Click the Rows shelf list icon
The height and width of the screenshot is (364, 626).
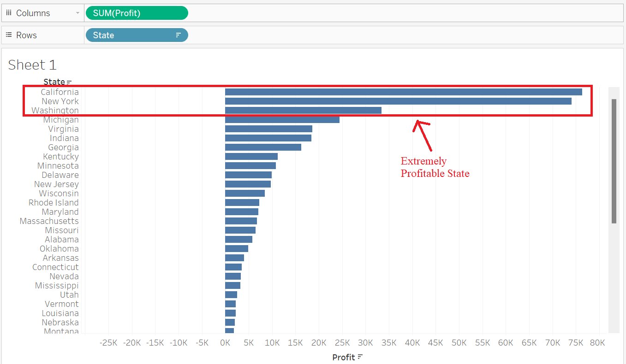[x=9, y=35]
